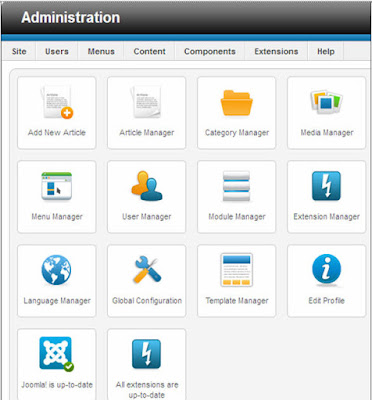Click the Category Manager text link

(x=237, y=133)
